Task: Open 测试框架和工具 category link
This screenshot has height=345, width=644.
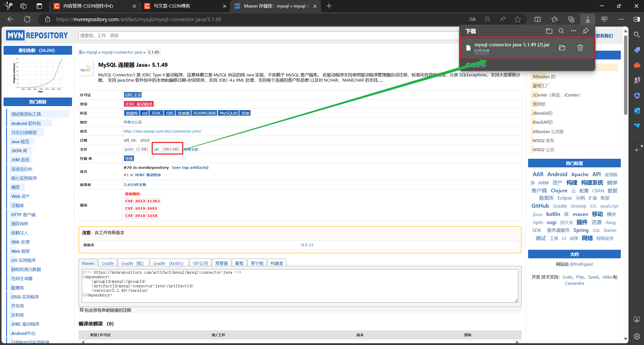Action: [x=26, y=114]
